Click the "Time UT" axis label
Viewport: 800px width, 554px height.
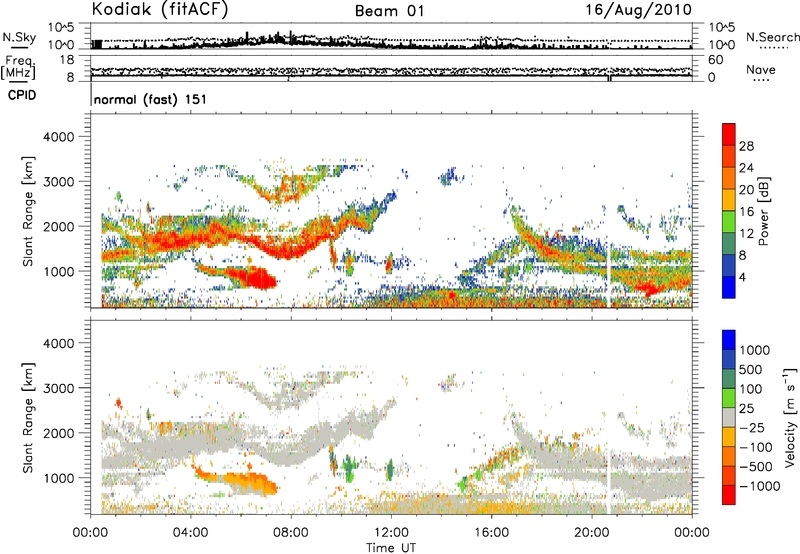coord(391,548)
